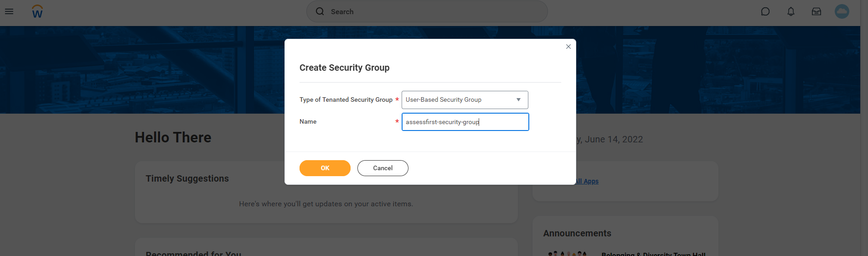Confirm with the orange OK button
Viewport: 868px width, 256px height.
tap(325, 168)
